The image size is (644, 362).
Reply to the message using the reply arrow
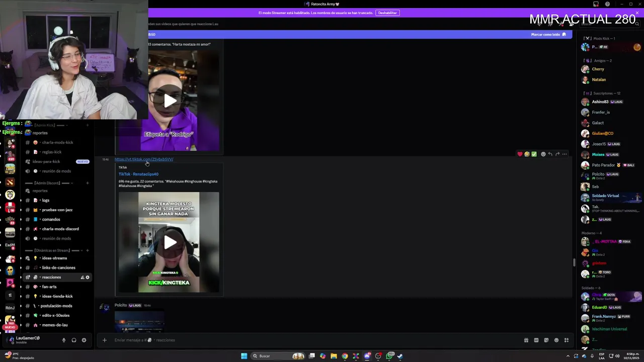pyautogui.click(x=550, y=154)
